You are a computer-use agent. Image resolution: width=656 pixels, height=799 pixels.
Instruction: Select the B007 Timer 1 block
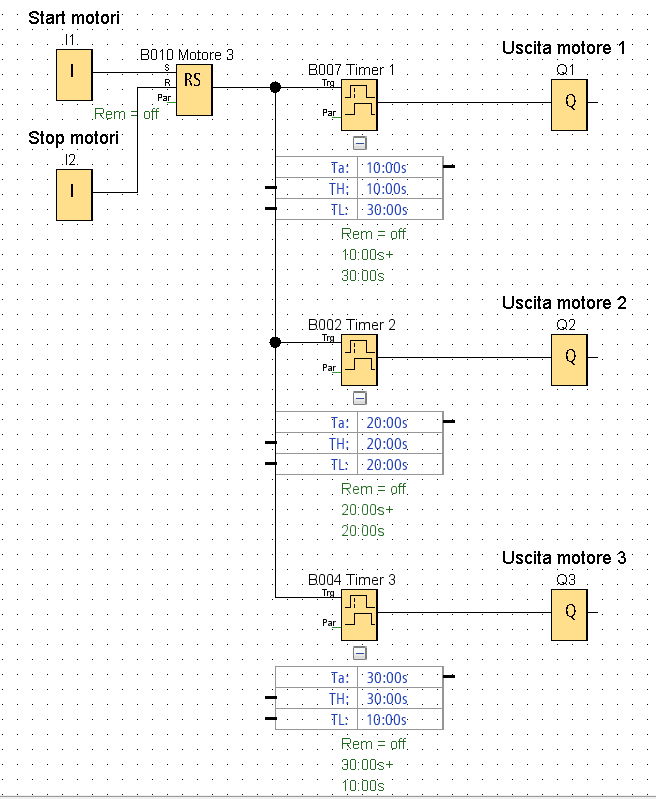pyautogui.click(x=359, y=105)
